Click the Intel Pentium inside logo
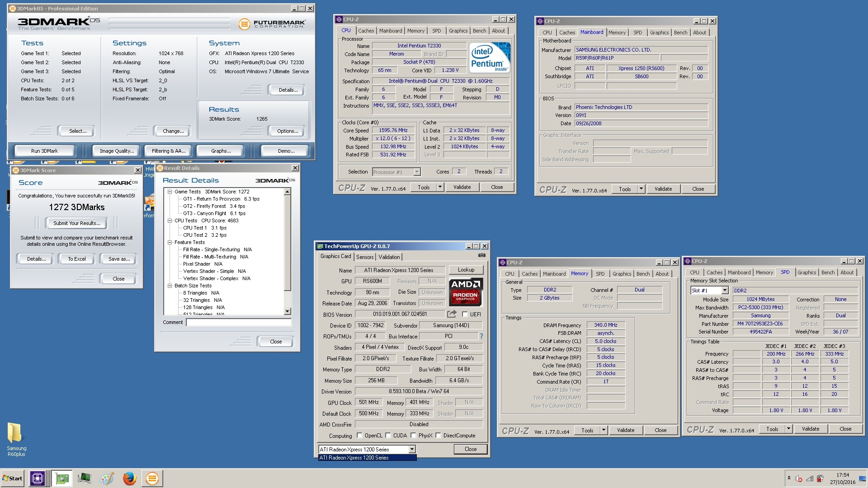 coord(490,57)
